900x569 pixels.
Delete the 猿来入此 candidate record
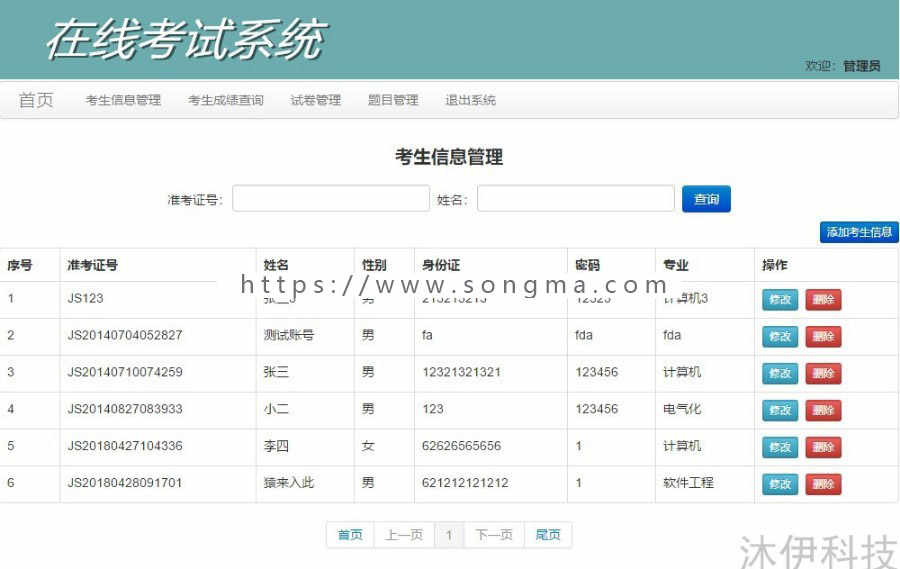823,484
